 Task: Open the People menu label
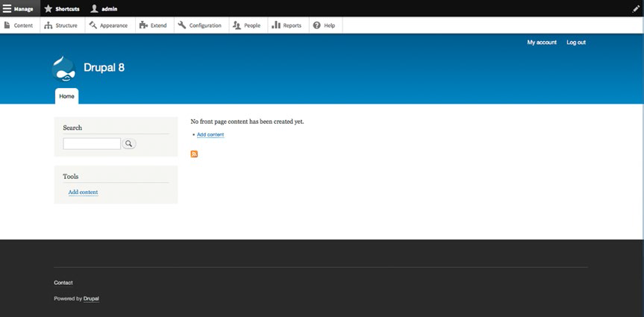coord(252,25)
